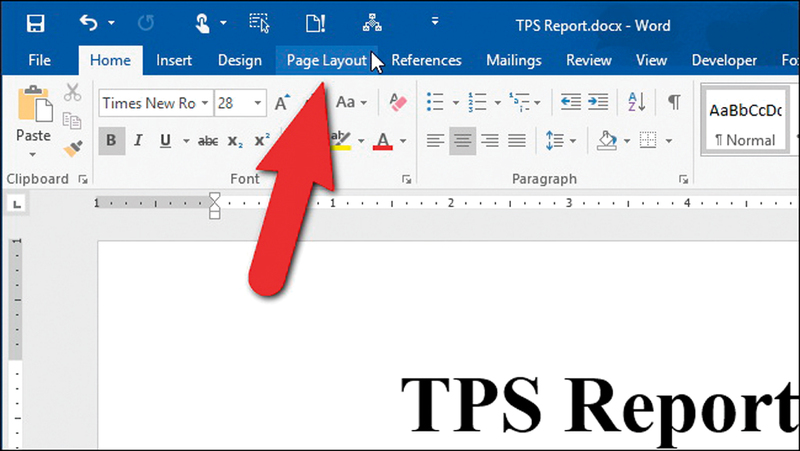Open the font name dropdown

pyautogui.click(x=205, y=103)
